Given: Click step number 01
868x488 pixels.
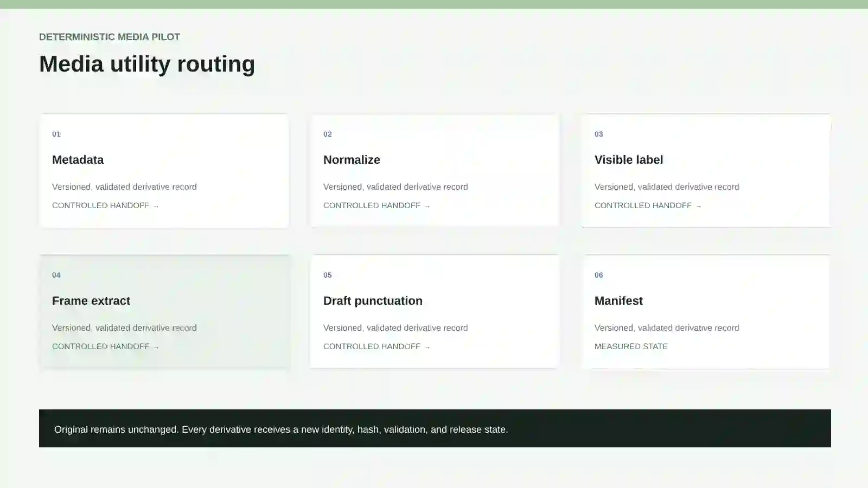Looking at the screenshot, I should pyautogui.click(x=56, y=134).
